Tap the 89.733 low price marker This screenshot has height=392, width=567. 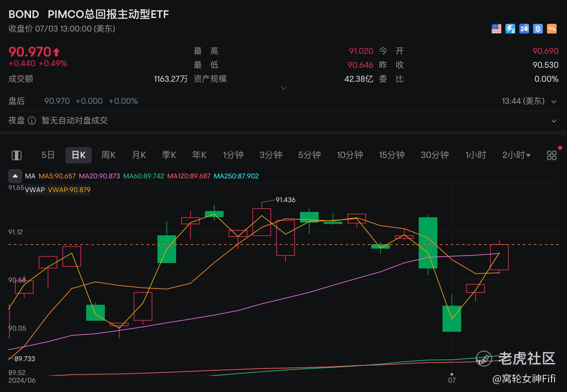point(25,359)
